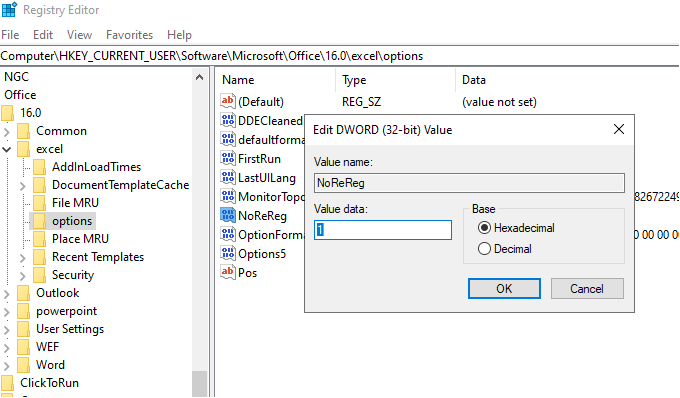This screenshot has height=398, width=680.
Task: Click the Pos string value icon
Action: [x=228, y=272]
